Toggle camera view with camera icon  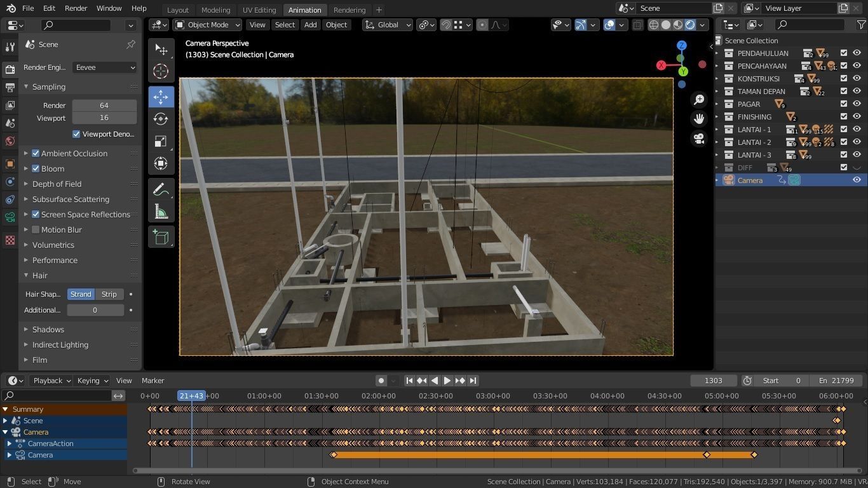tap(699, 138)
